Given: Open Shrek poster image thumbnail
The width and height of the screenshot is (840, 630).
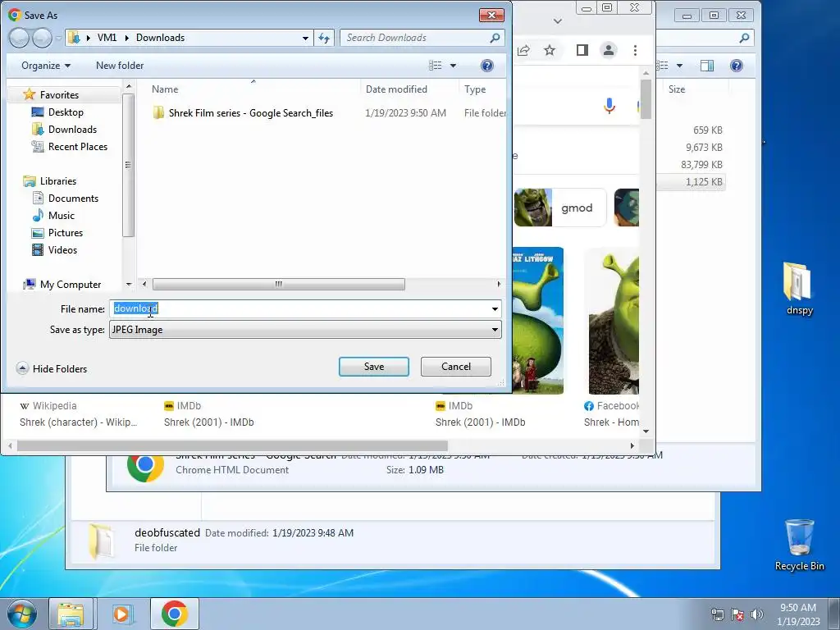Looking at the screenshot, I should point(538,321).
